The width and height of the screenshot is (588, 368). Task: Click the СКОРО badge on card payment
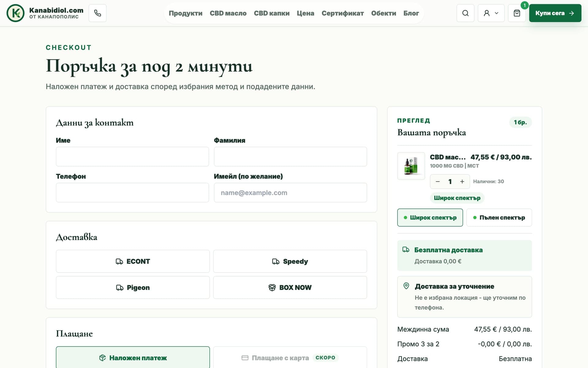[x=325, y=358]
